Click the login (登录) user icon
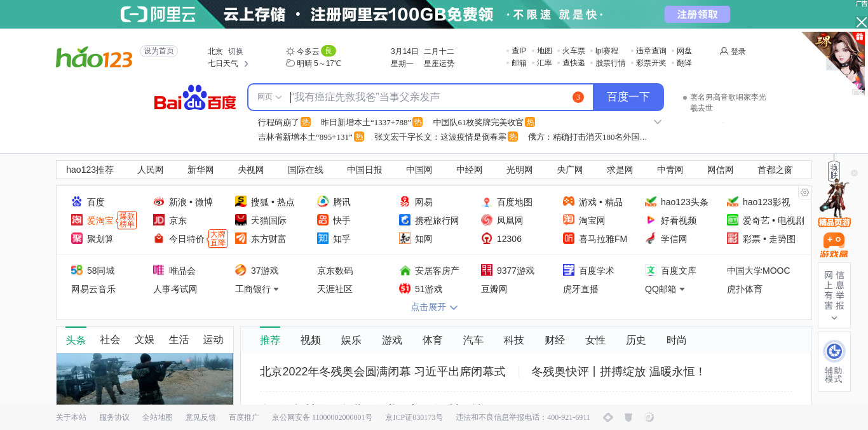Screen dimensions: 868x430 [x=724, y=51]
